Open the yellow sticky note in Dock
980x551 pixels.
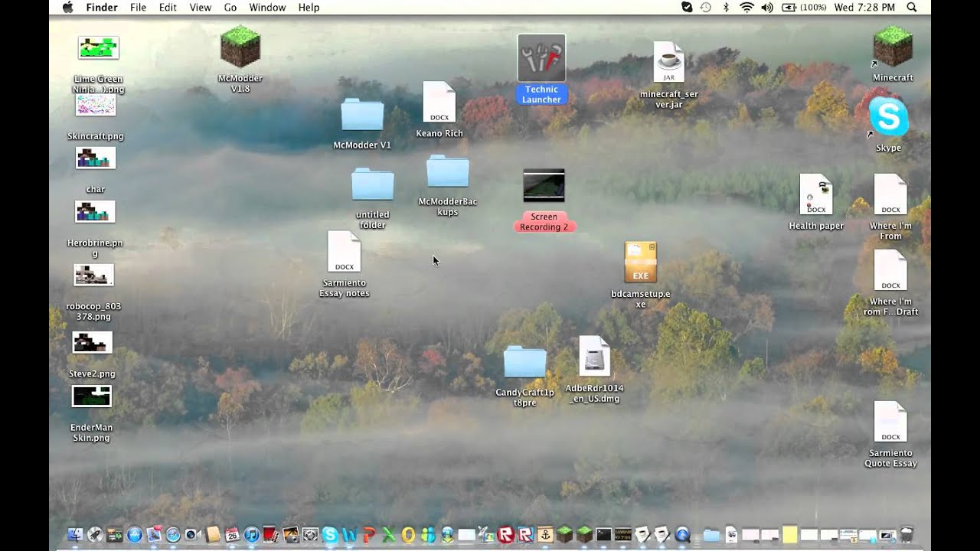pos(789,534)
